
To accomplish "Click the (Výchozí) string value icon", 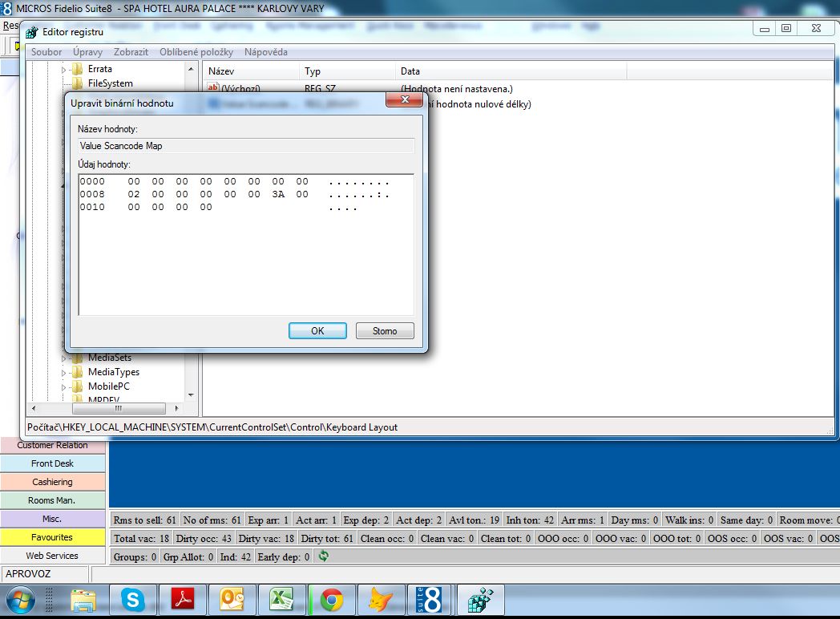I will [x=212, y=88].
